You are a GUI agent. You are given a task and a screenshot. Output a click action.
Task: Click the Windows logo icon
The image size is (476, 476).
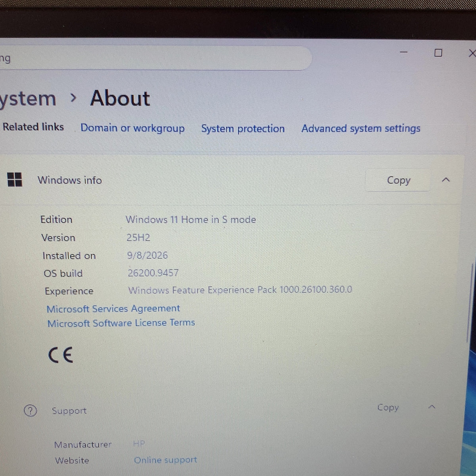tap(15, 180)
